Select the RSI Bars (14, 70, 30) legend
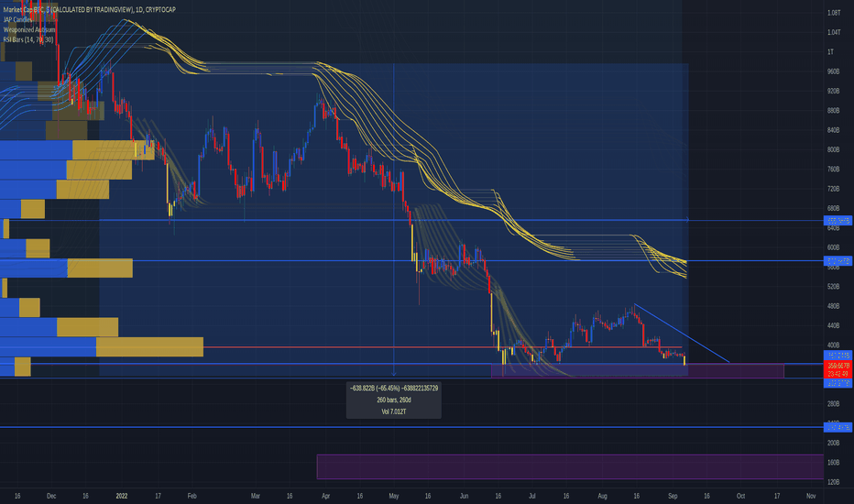The height and width of the screenshot is (504, 854). [x=28, y=39]
